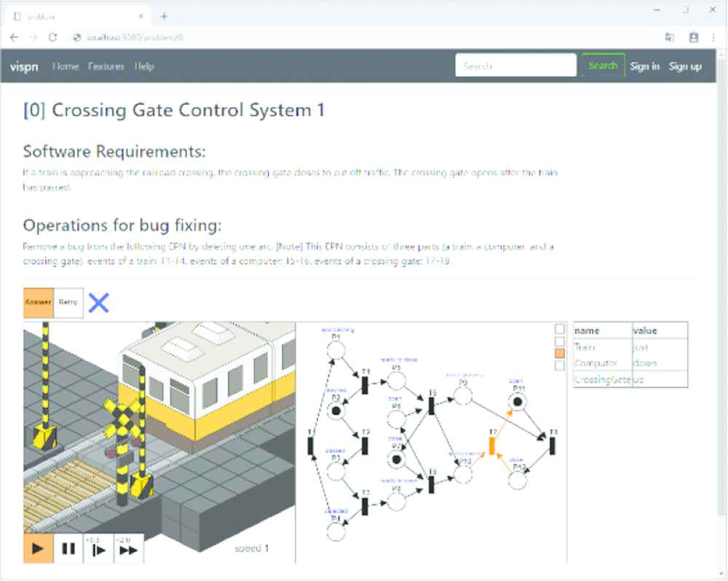Click place P11 holding a token
The width and height of the screenshot is (728, 581).
pyautogui.click(x=518, y=400)
